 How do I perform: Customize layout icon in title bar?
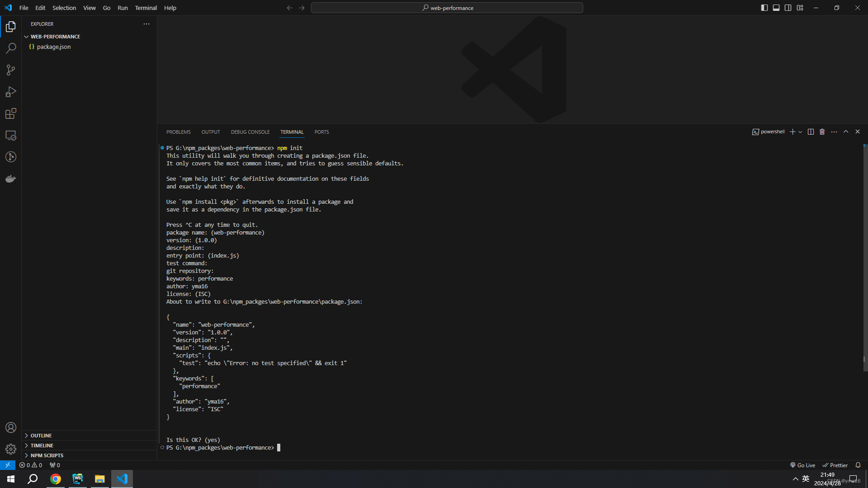tap(800, 8)
